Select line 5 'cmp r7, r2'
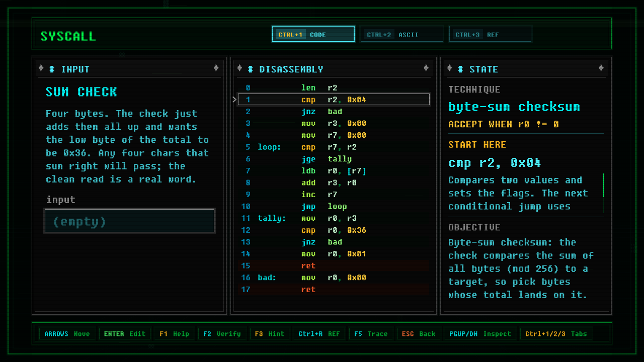Screen dimensions: 644x362 (334, 147)
